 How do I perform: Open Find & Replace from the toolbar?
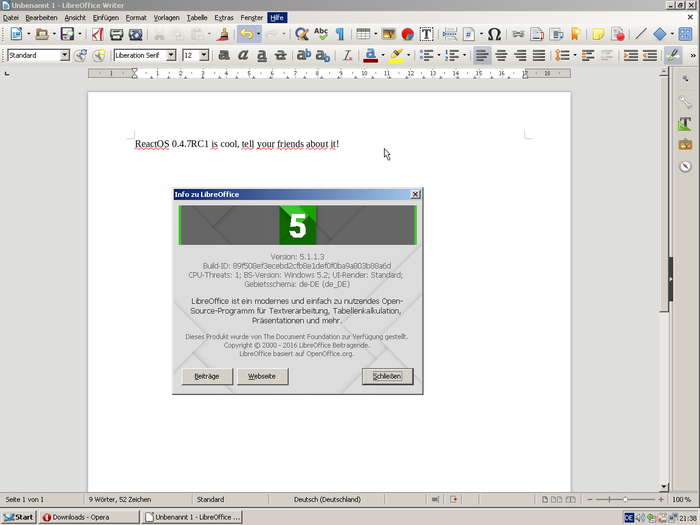[x=301, y=34]
